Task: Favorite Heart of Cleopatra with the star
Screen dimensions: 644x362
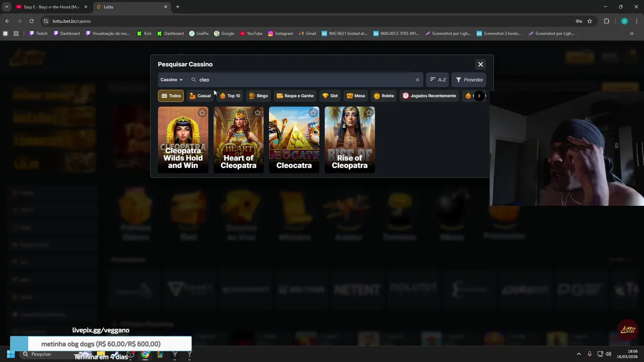Action: (258, 113)
